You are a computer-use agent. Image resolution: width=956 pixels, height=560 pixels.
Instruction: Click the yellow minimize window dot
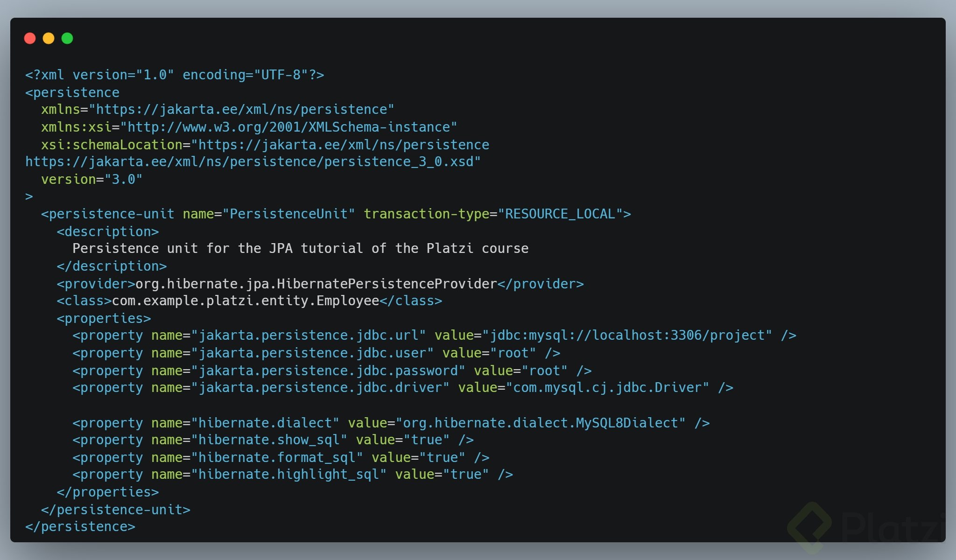point(49,38)
